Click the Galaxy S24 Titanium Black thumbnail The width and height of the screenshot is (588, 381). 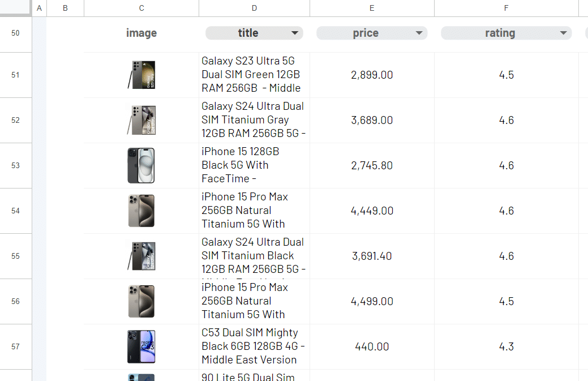tap(141, 256)
